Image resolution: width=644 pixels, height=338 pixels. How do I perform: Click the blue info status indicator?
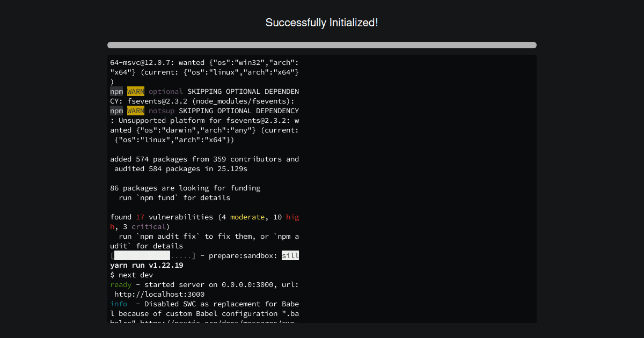(118, 304)
